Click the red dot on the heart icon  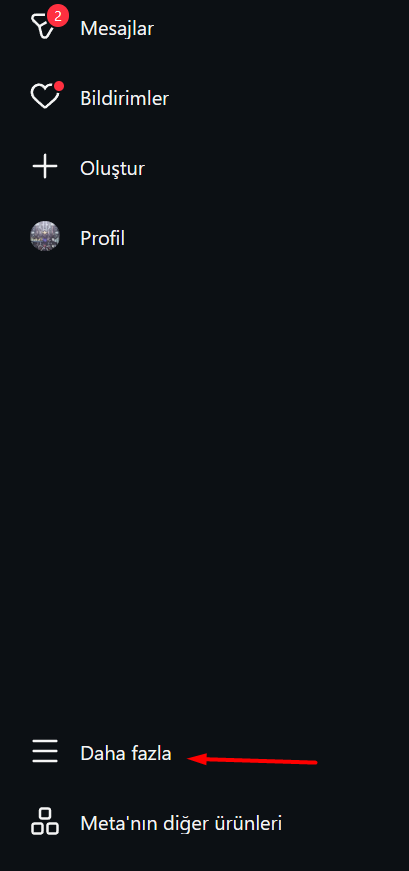click(x=59, y=86)
